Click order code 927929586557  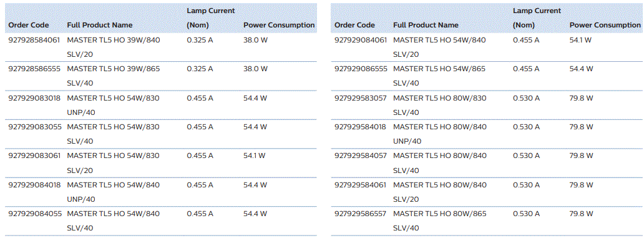point(360,214)
